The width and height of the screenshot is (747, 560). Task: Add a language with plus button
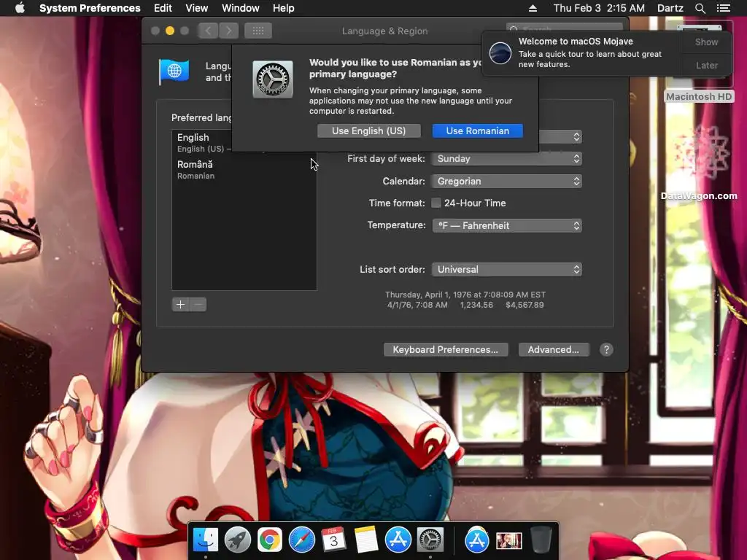(x=181, y=305)
